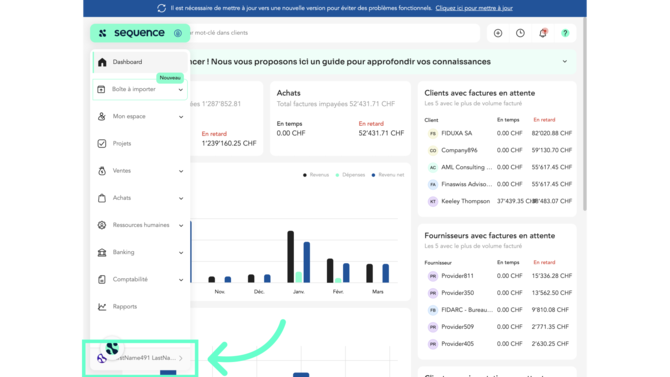Click the update refresh icon in top banner
Screen dimensions: 670x377
pos(161,8)
